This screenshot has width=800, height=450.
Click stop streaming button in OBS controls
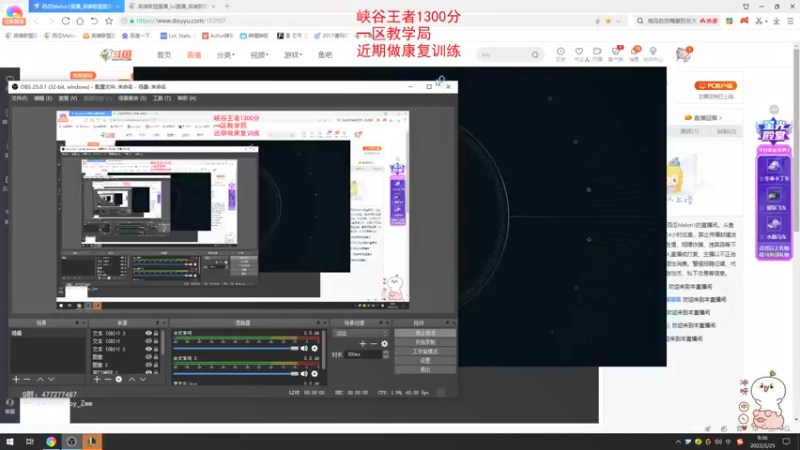pyautogui.click(x=425, y=333)
